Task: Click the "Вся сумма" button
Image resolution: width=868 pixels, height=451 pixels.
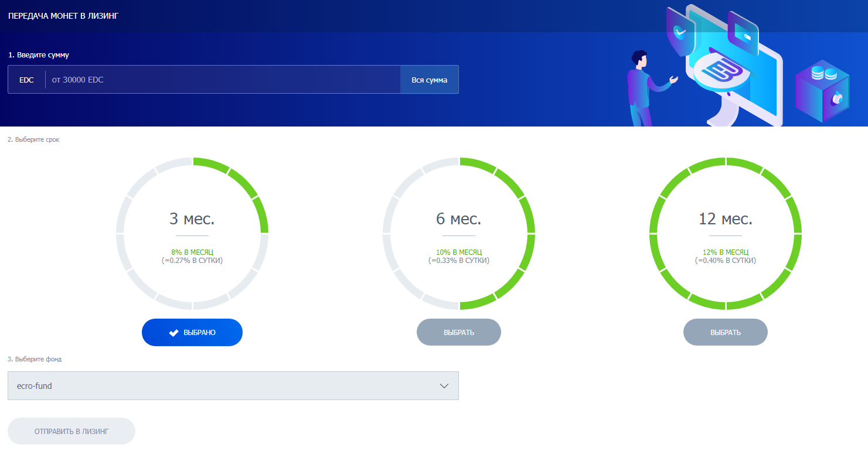Action: [429, 80]
